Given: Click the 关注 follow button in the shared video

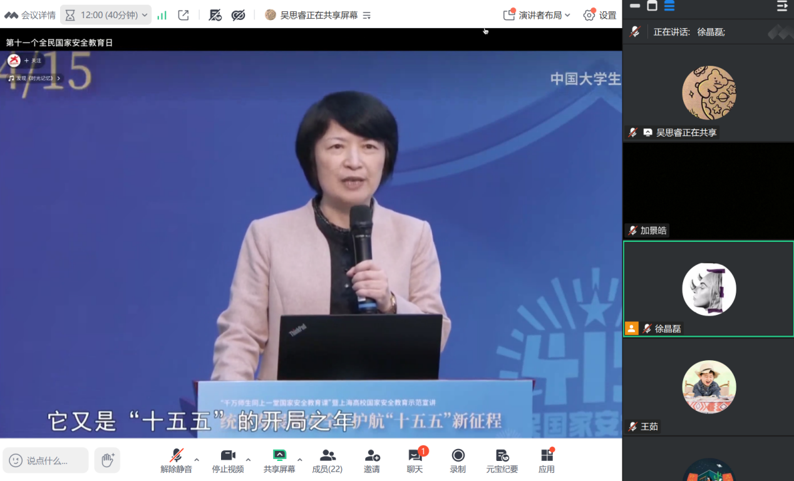Looking at the screenshot, I should [33, 61].
